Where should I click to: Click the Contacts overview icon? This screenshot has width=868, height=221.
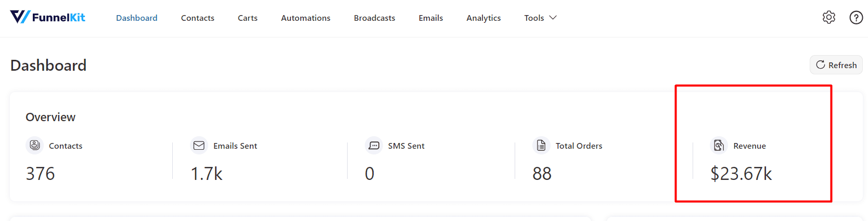click(34, 146)
